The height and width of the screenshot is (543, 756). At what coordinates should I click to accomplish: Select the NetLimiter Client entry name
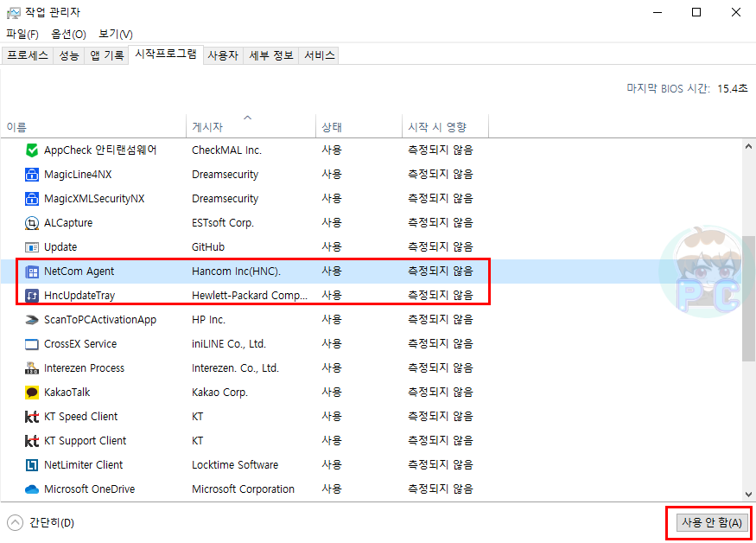point(84,465)
